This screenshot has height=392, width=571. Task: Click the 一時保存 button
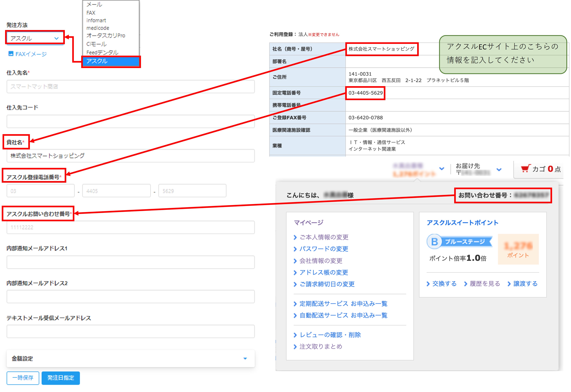[23, 378]
